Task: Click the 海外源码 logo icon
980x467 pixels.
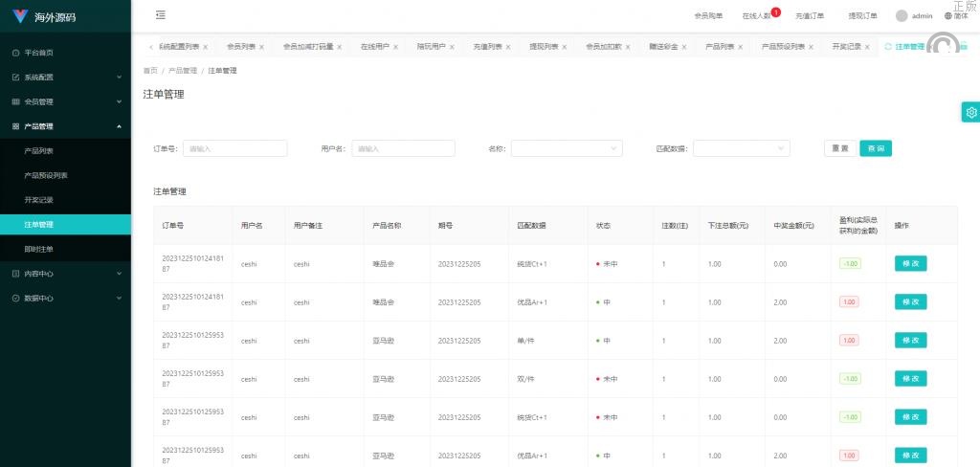Action: click(x=20, y=16)
